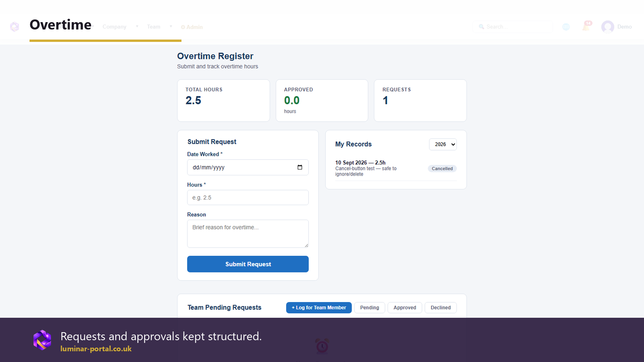
Task: Click the blue Submit Request button
Action: 248,264
